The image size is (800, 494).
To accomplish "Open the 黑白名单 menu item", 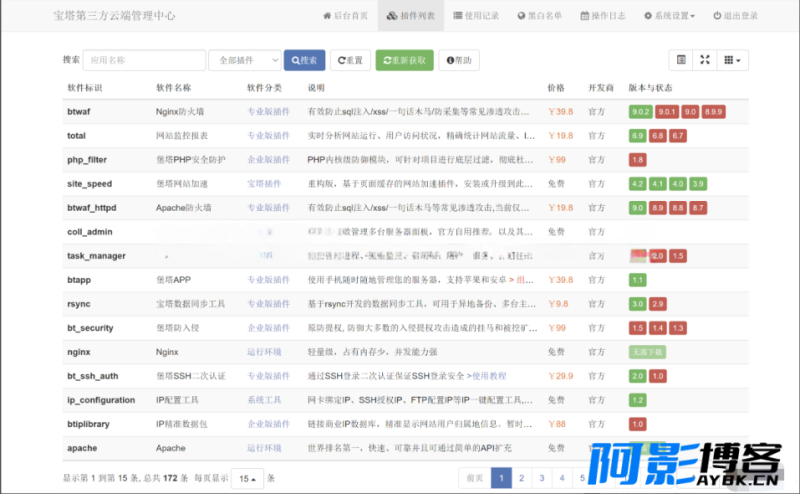I will [x=539, y=16].
